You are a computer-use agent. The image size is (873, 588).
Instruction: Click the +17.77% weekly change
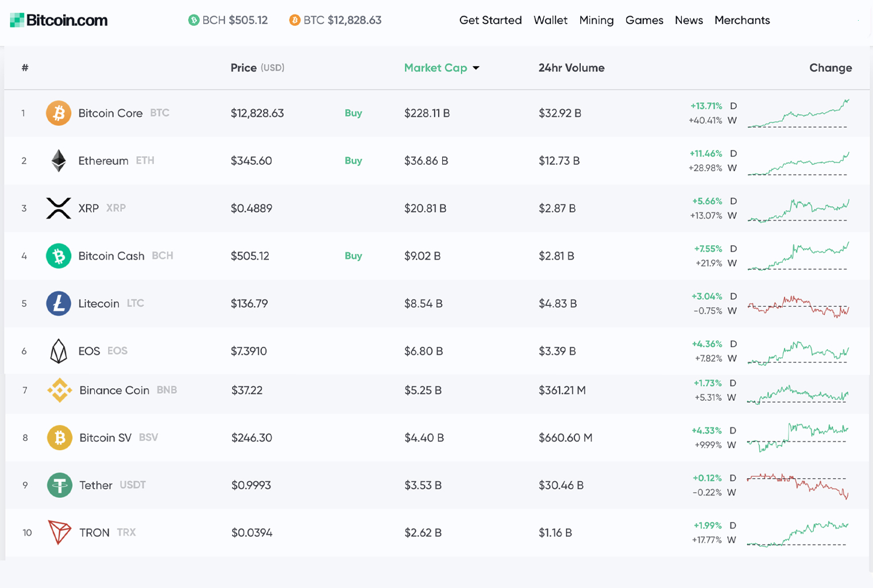coord(706,540)
